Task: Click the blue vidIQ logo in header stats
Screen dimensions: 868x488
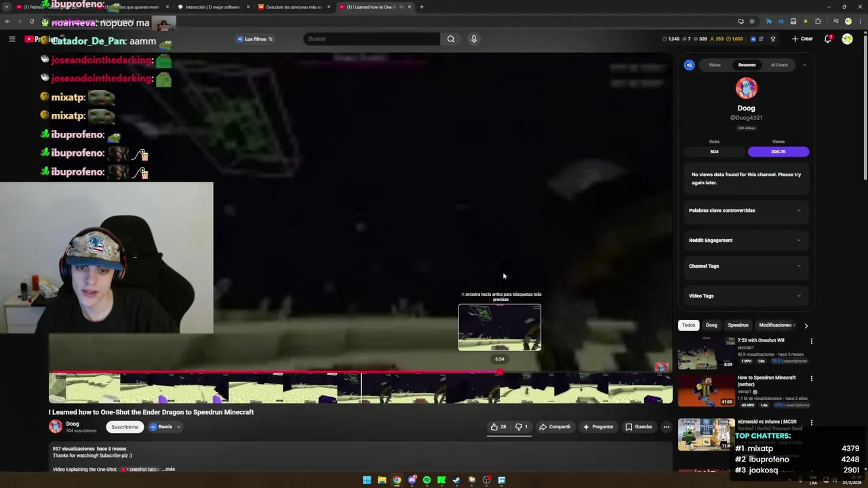Action: pos(753,39)
